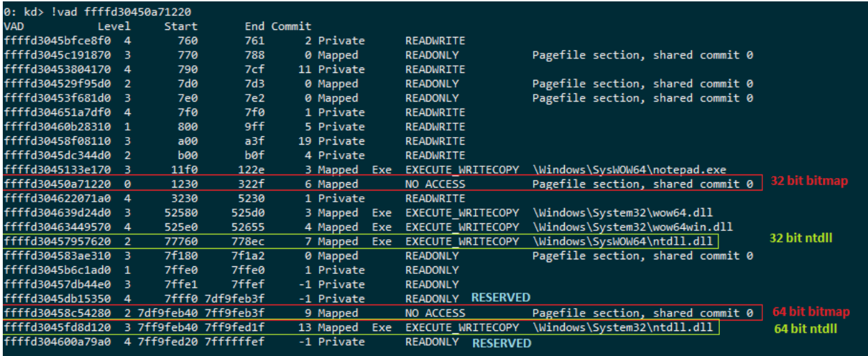Click the Start column header
The width and height of the screenshot is (868, 356).
tap(181, 26)
